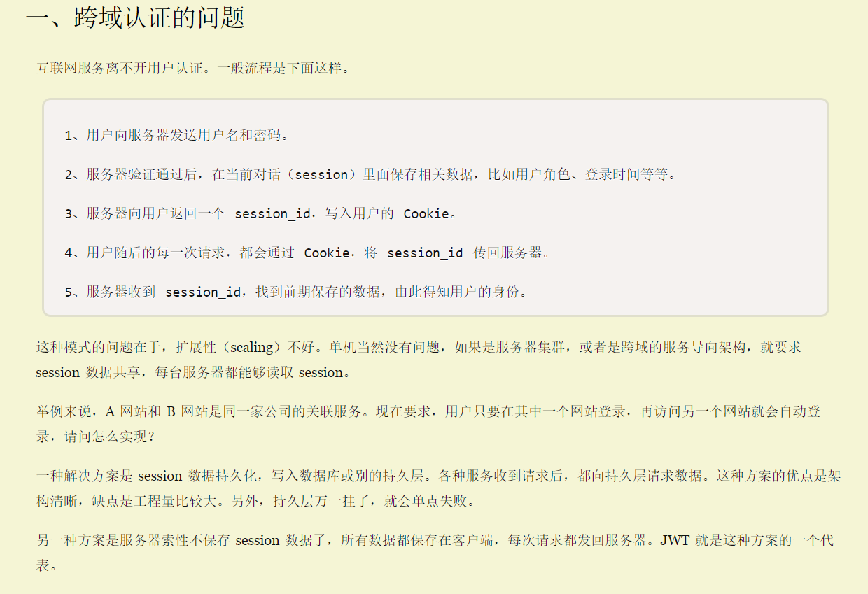The image size is (868, 594).
Task: Click step "1、用户向服务器发送用户名和密码。"
Action: point(177,136)
